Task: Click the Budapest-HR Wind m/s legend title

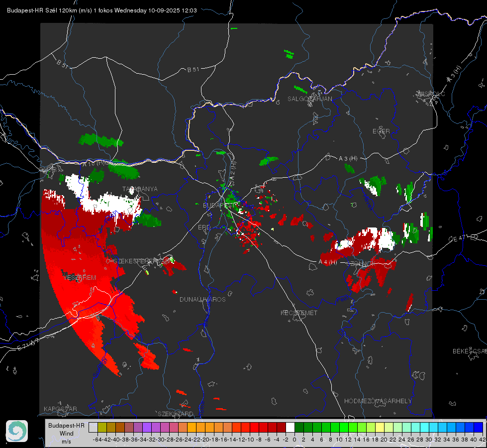Action: click(x=67, y=434)
